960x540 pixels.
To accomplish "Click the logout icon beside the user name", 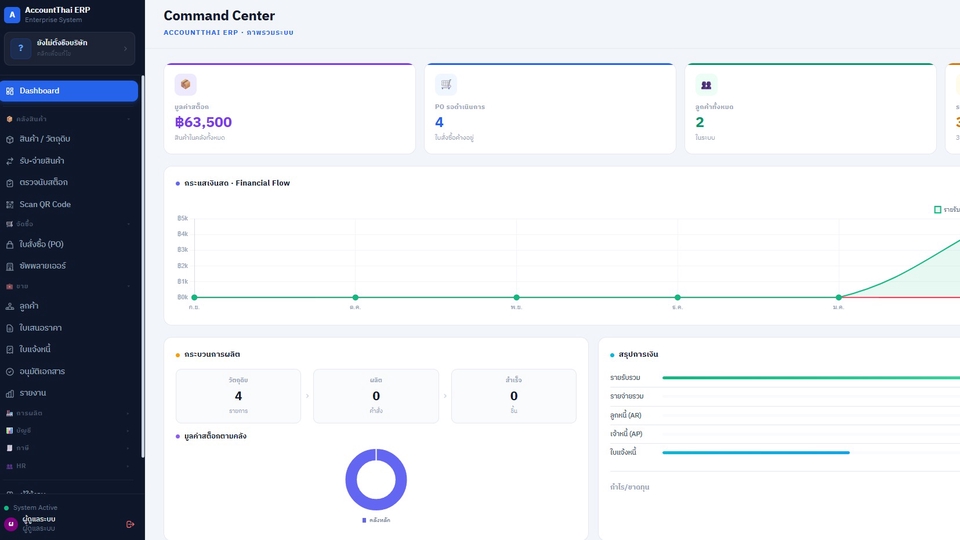I will tap(130, 524).
